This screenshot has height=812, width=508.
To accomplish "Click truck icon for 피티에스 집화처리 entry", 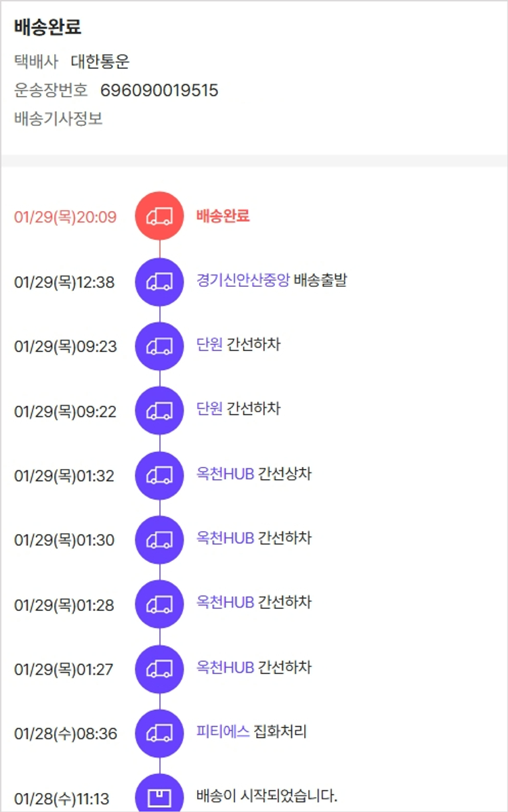I will coord(159,733).
